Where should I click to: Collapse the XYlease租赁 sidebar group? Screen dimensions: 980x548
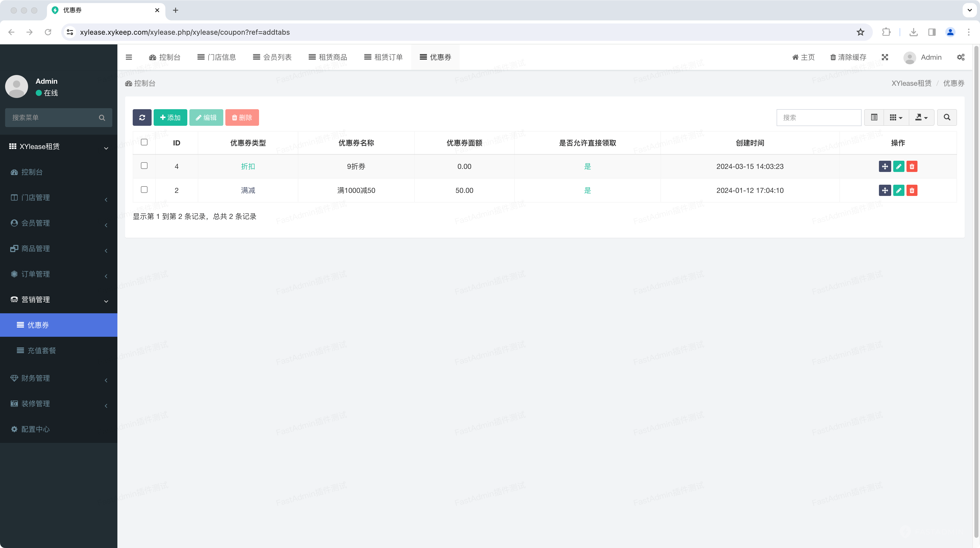pos(59,147)
